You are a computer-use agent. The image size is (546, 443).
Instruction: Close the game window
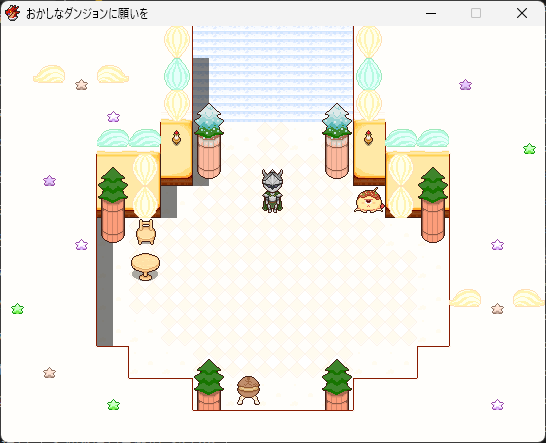point(522,13)
